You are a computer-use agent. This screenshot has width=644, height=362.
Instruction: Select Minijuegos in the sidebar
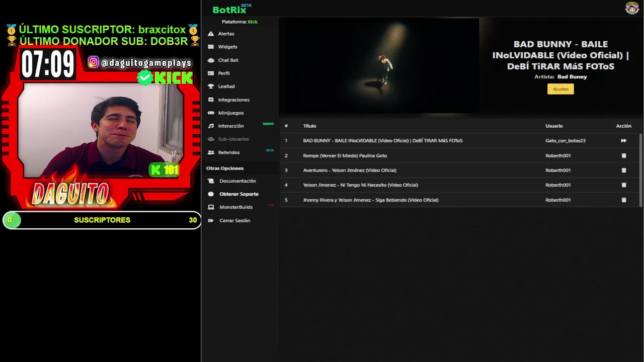pyautogui.click(x=231, y=113)
